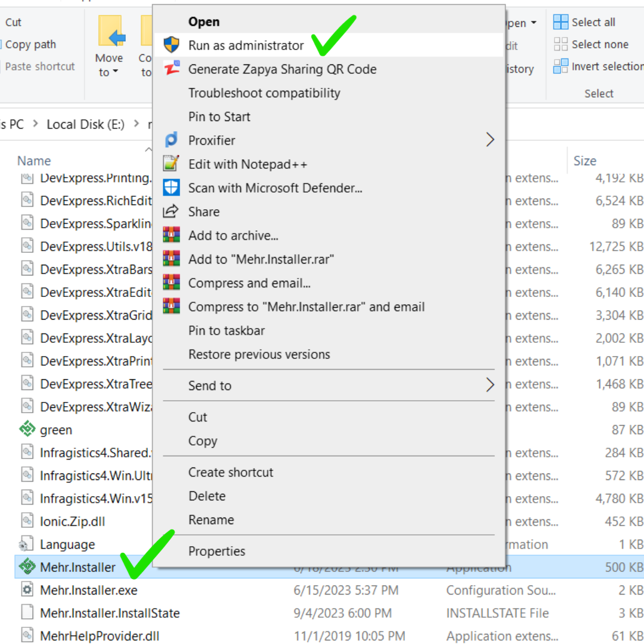Click Copy path in the ribbon
The height and width of the screenshot is (644, 644).
tap(30, 44)
